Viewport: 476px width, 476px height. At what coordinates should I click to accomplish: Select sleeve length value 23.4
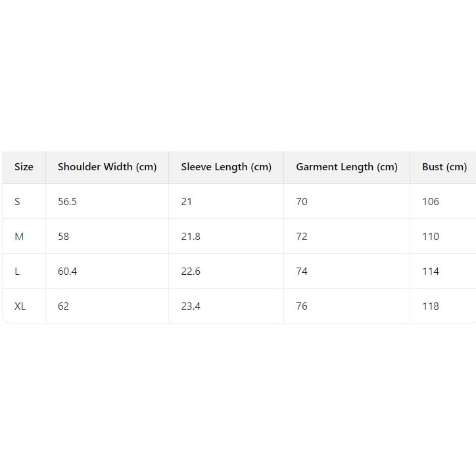coord(191,306)
